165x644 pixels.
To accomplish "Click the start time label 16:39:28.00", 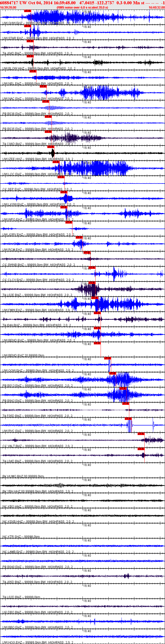I will point(8,8).
